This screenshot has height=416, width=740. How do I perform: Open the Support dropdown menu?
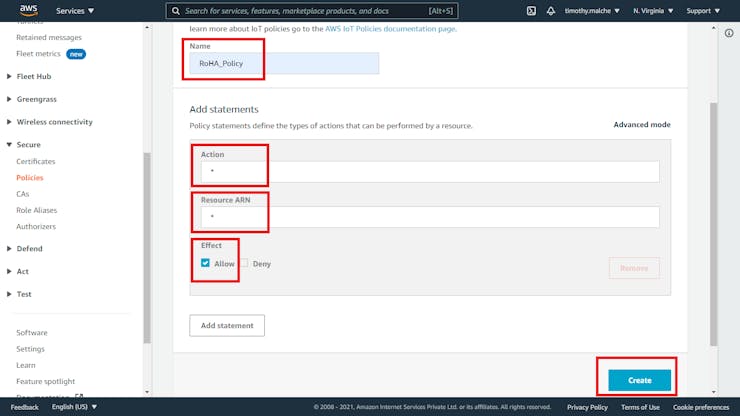click(703, 11)
